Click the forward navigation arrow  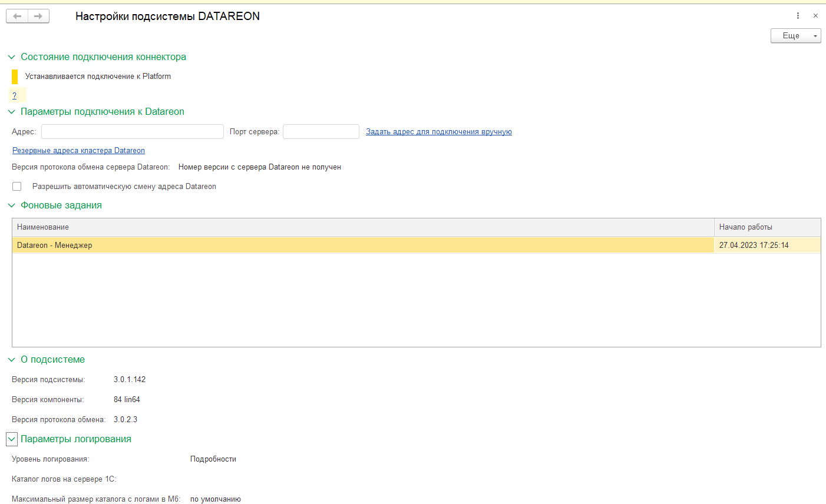coord(38,16)
